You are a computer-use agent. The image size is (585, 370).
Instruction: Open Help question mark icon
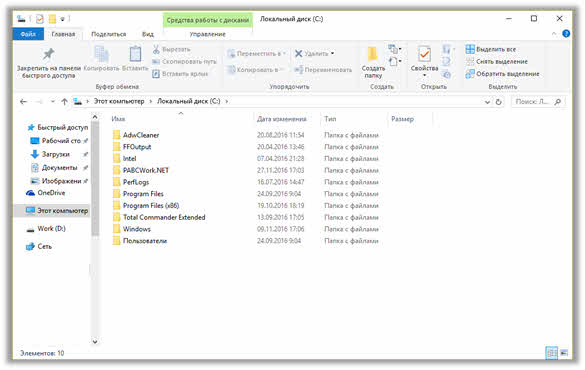click(x=566, y=34)
